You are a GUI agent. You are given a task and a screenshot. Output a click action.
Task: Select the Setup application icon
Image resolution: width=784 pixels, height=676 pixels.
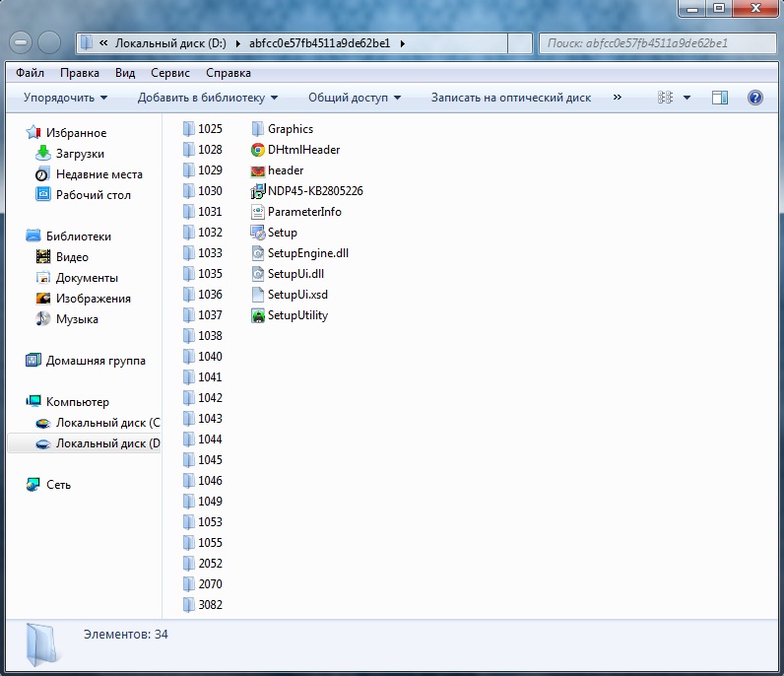(258, 233)
